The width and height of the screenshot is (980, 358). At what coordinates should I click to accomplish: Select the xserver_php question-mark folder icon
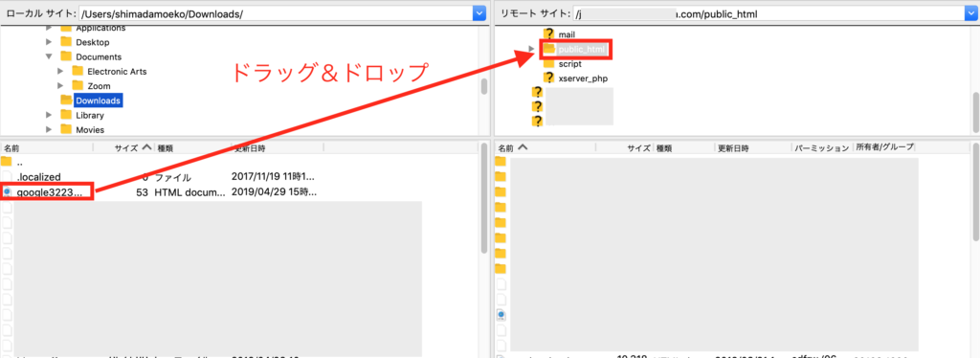548,78
